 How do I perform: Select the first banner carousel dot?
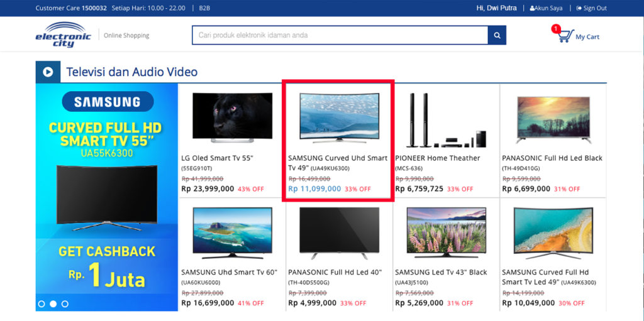(x=42, y=304)
